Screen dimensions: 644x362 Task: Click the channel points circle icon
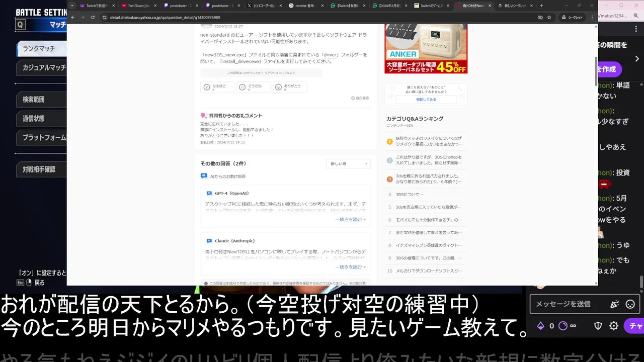(x=563, y=326)
